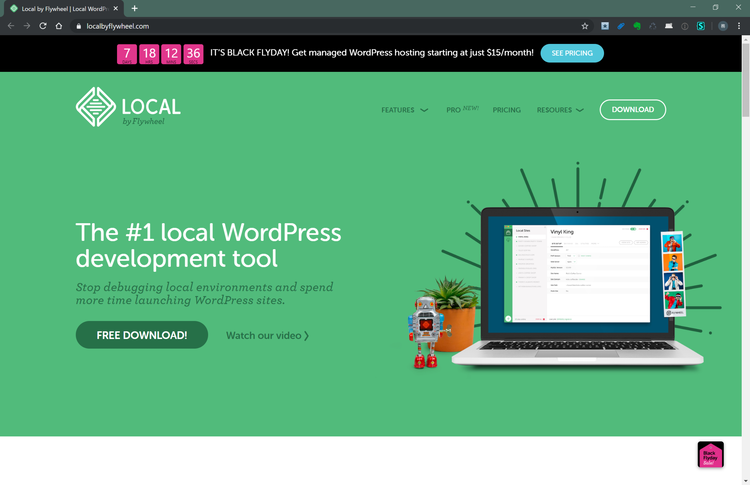Expand the Features dropdown menu
This screenshot has width=750, height=485.
tap(404, 110)
